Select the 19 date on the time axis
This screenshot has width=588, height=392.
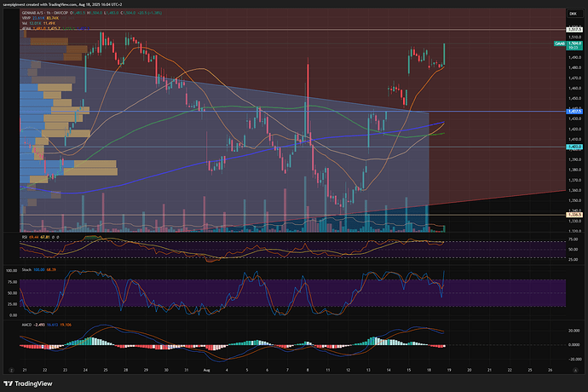pos(448,371)
